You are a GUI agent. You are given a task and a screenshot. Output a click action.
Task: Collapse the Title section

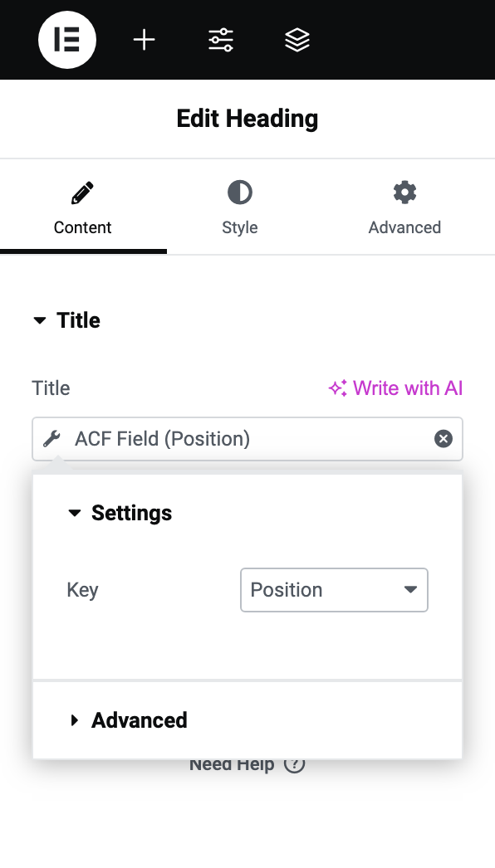pos(67,320)
